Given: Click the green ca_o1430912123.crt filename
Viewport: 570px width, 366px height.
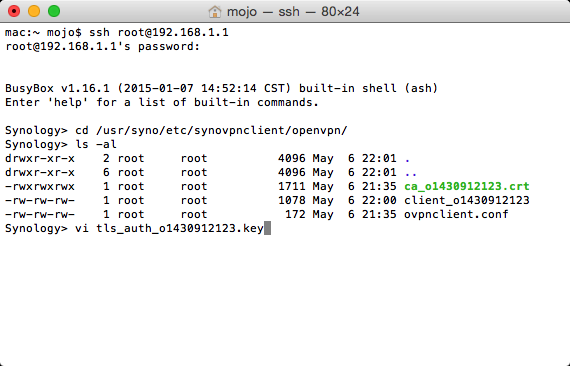Looking at the screenshot, I should point(466,186).
